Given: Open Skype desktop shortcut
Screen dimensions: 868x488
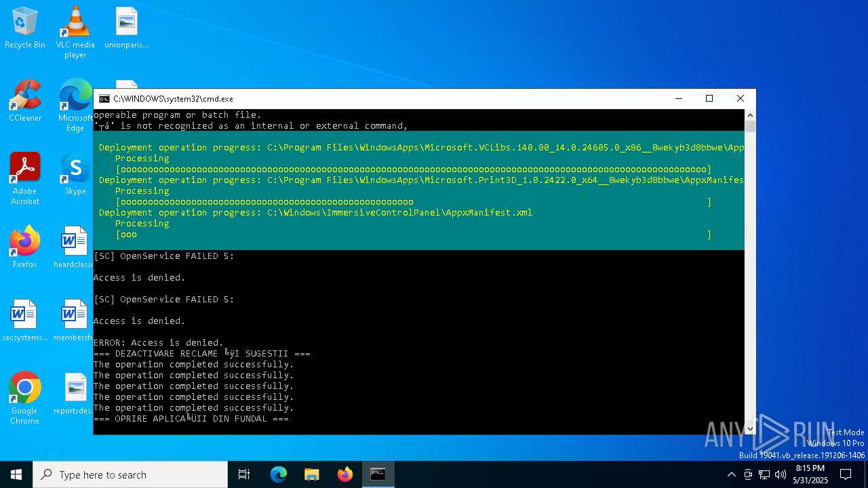Looking at the screenshot, I should 75,174.
